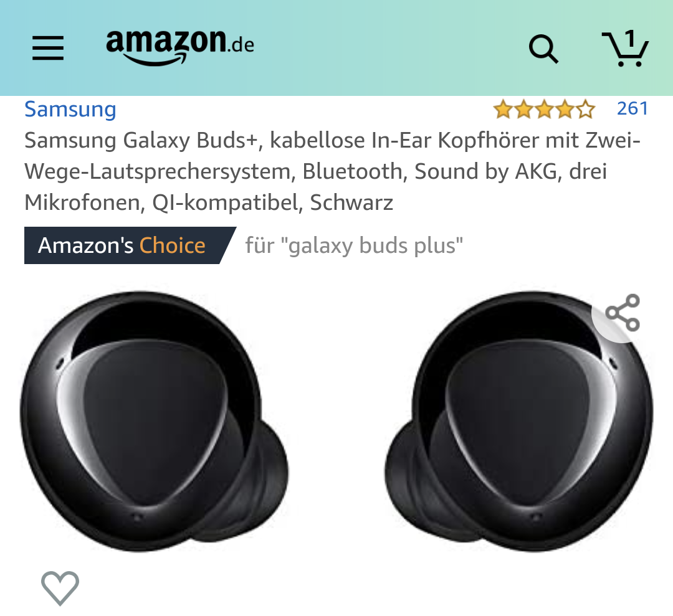Select the star rating display

click(544, 109)
